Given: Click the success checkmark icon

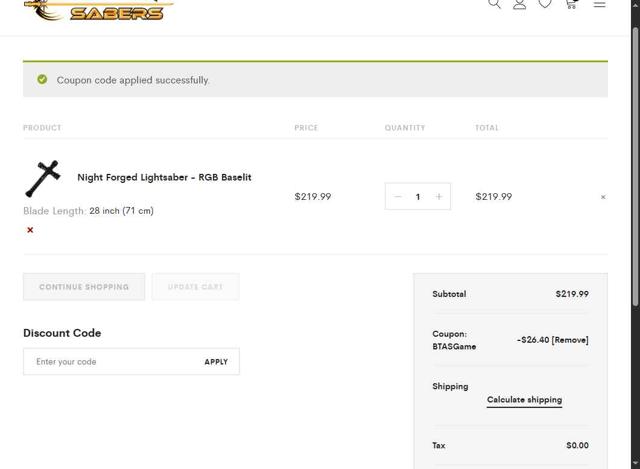Looking at the screenshot, I should click(x=42, y=79).
